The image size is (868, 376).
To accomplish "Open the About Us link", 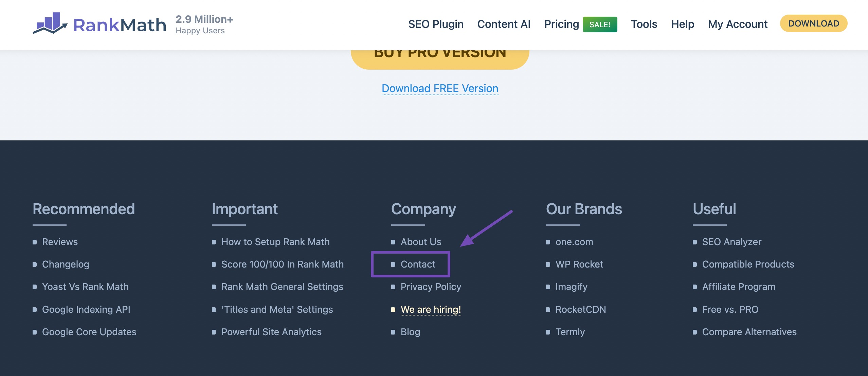I will [421, 242].
